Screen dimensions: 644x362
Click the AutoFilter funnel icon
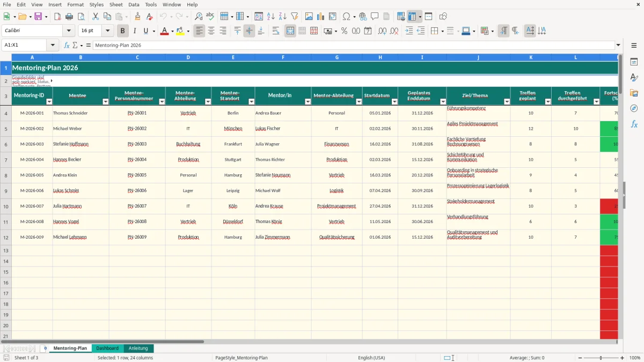[294, 17]
